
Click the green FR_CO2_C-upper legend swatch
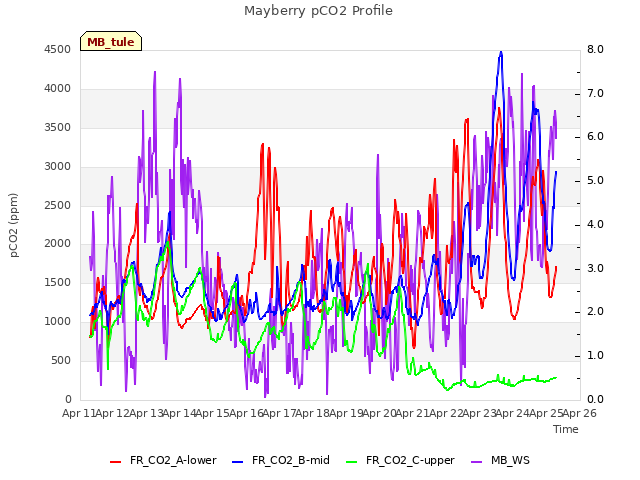(351, 462)
